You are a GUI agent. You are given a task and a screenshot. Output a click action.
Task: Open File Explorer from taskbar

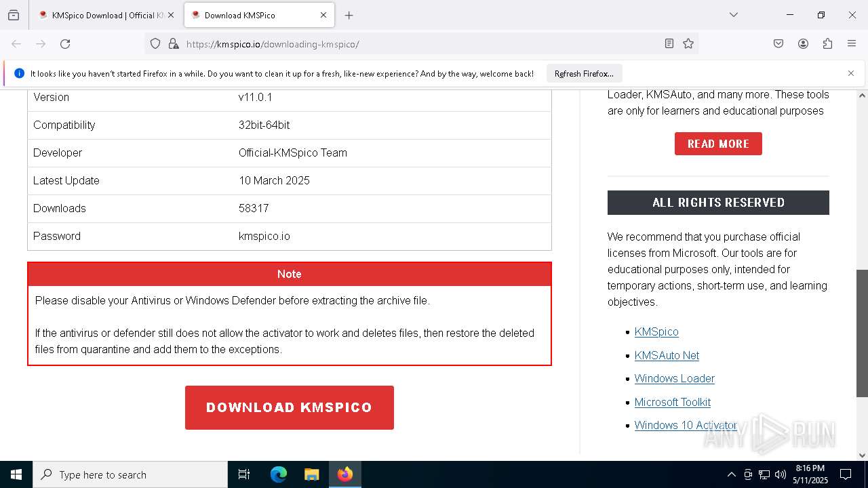(x=311, y=474)
